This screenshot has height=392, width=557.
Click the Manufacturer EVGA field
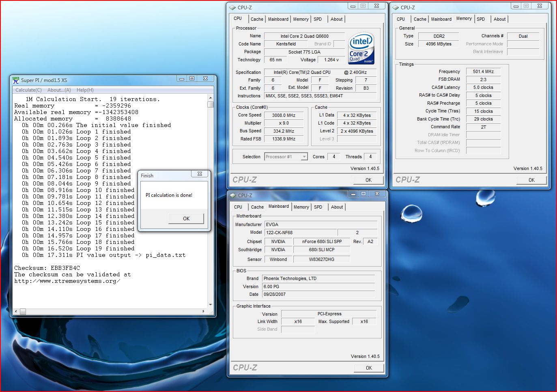click(321, 224)
